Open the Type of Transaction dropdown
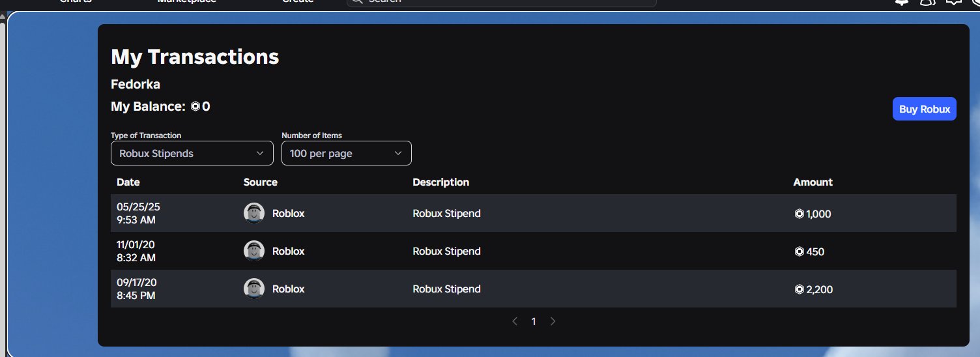The height and width of the screenshot is (357, 980). click(192, 153)
